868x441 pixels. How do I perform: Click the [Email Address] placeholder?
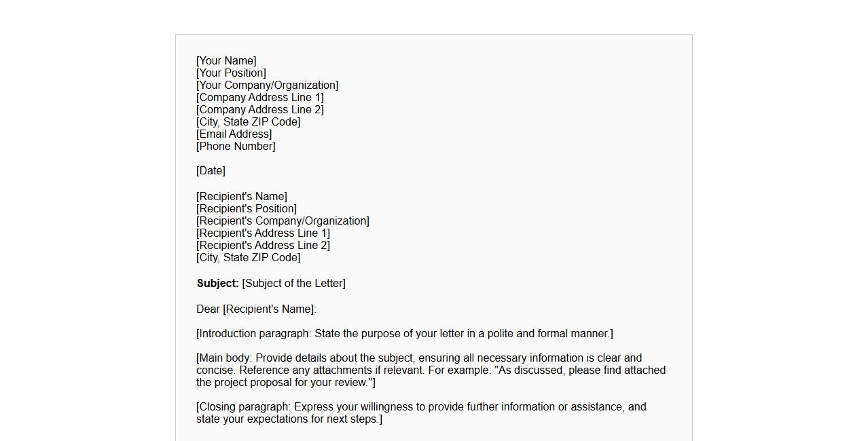pos(234,134)
